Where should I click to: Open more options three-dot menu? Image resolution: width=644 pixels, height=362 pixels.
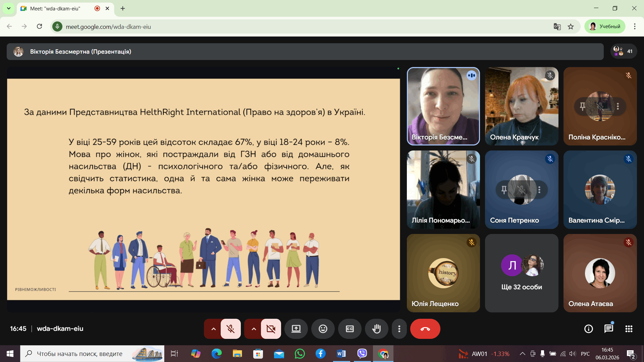pos(399,329)
